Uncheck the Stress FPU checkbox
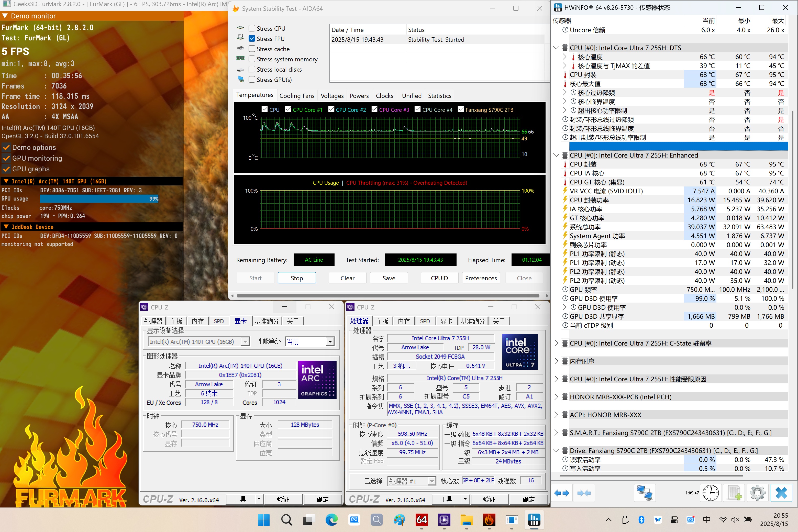798x532 pixels. pyautogui.click(x=252, y=39)
